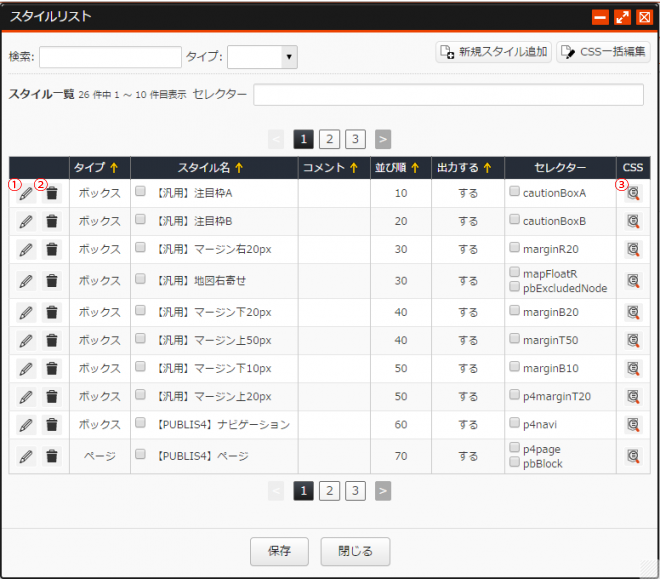
Task: Open CSS preview for mapFloatR row
Action: [x=633, y=281]
